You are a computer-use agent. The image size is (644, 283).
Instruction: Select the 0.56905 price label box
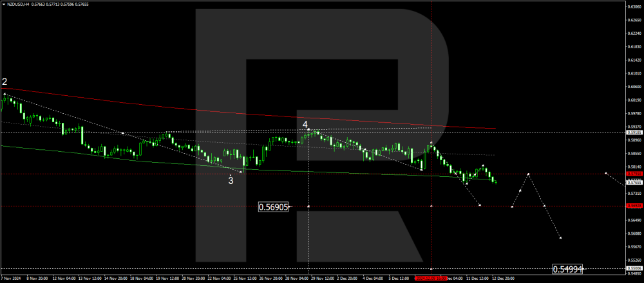pyautogui.click(x=274, y=206)
